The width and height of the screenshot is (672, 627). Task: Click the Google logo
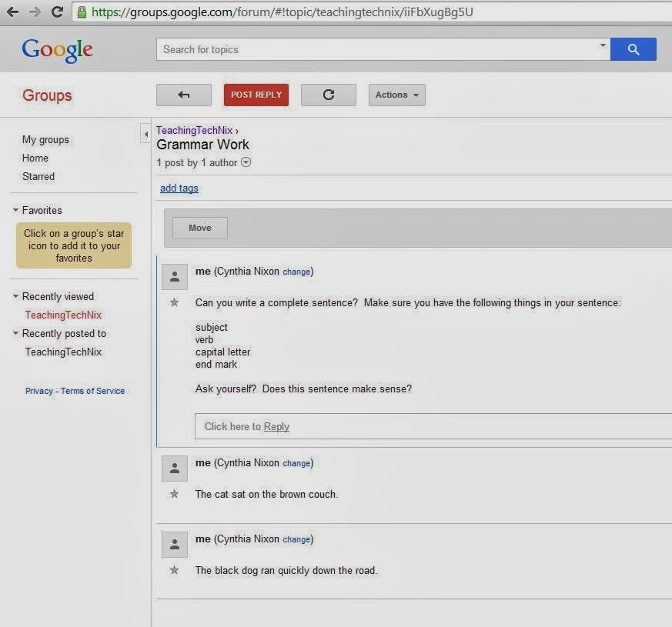coord(58,50)
